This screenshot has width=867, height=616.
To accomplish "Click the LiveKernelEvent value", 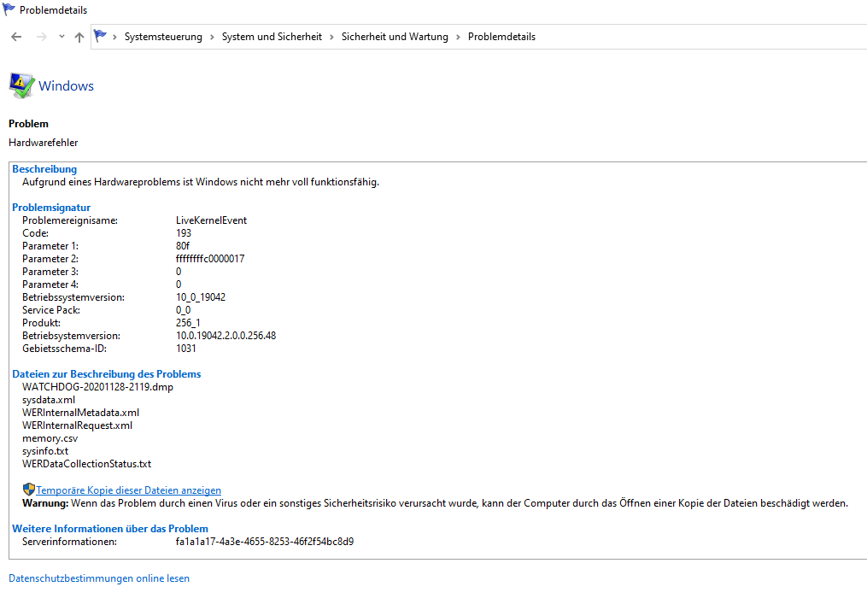I will pos(211,220).
